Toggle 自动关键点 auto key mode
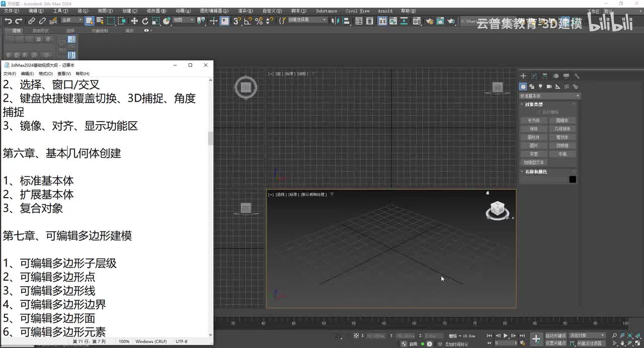This screenshot has width=644, height=348. pos(555,335)
